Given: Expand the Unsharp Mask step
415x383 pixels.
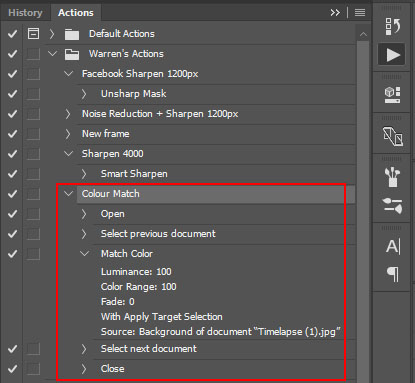Looking at the screenshot, I should click(x=84, y=94).
